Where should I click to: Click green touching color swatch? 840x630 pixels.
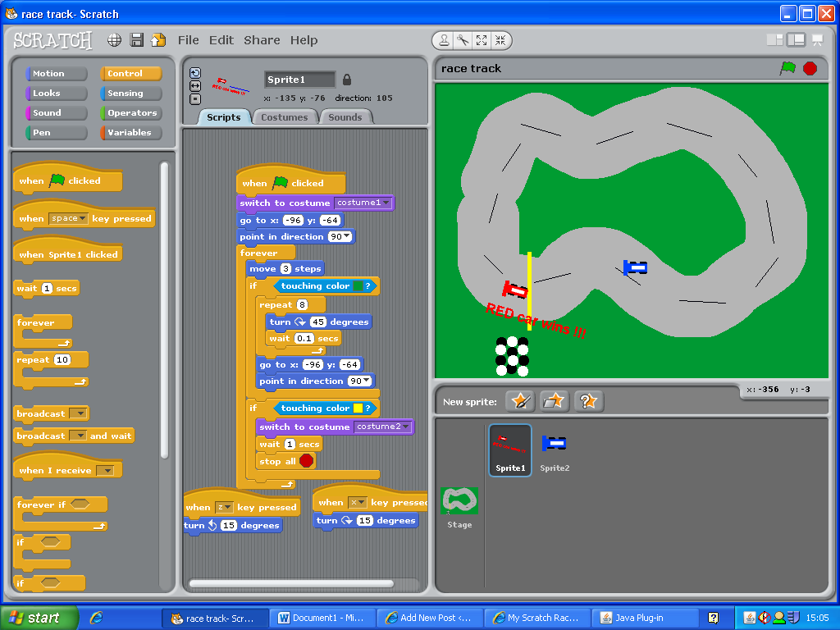click(358, 286)
